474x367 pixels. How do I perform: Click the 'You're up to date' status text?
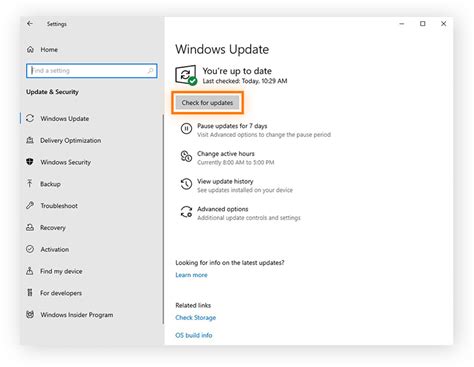(x=237, y=71)
